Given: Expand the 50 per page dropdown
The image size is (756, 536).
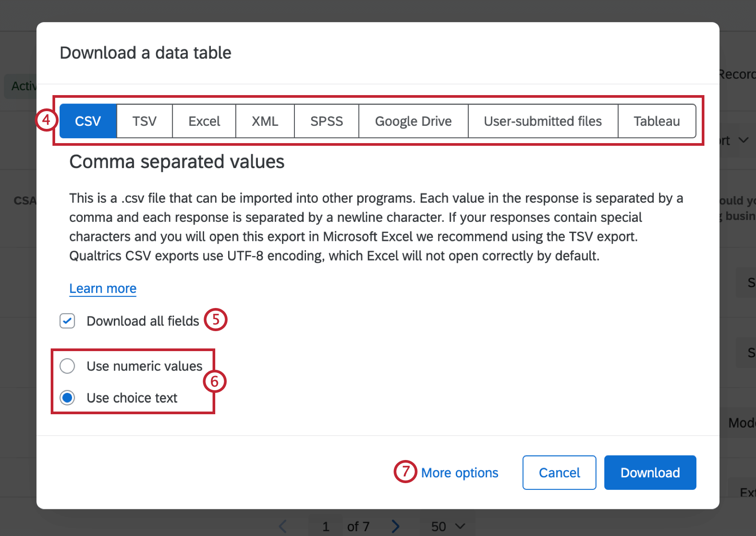Looking at the screenshot, I should (x=448, y=527).
